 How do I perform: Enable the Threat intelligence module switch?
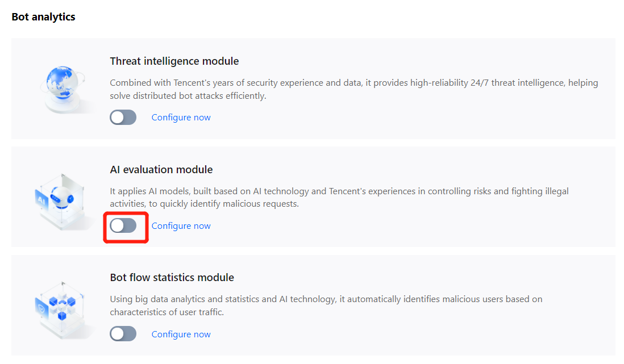pos(123,118)
